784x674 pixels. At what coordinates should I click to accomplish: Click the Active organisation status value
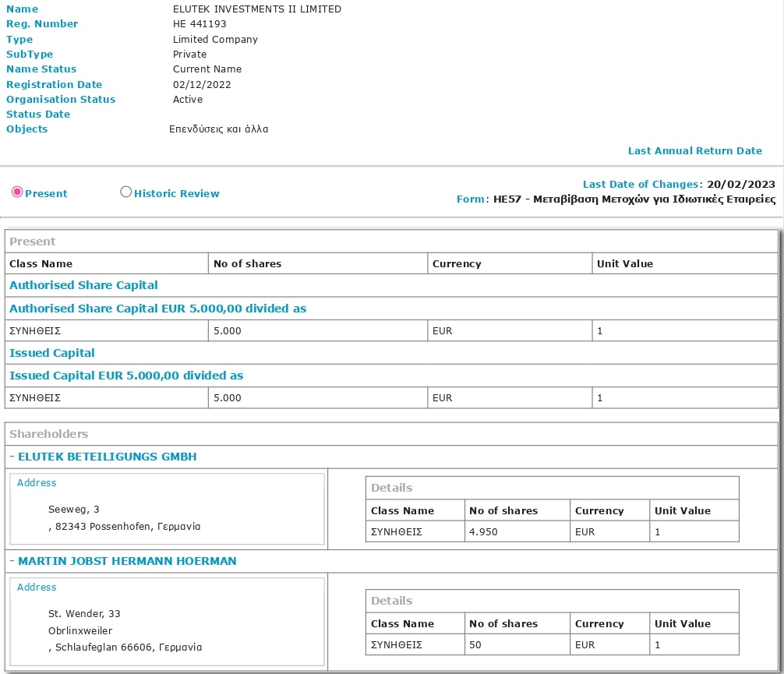188,100
